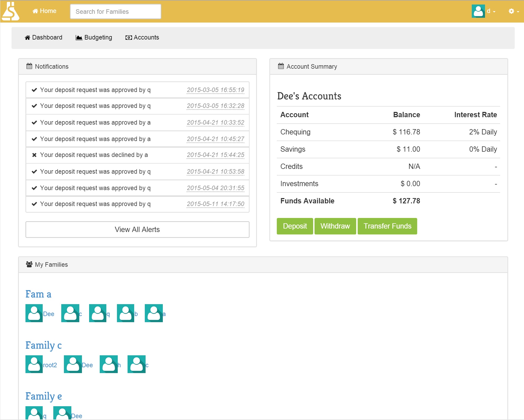
Task: Open the Fam a family link
Action: tap(38, 294)
